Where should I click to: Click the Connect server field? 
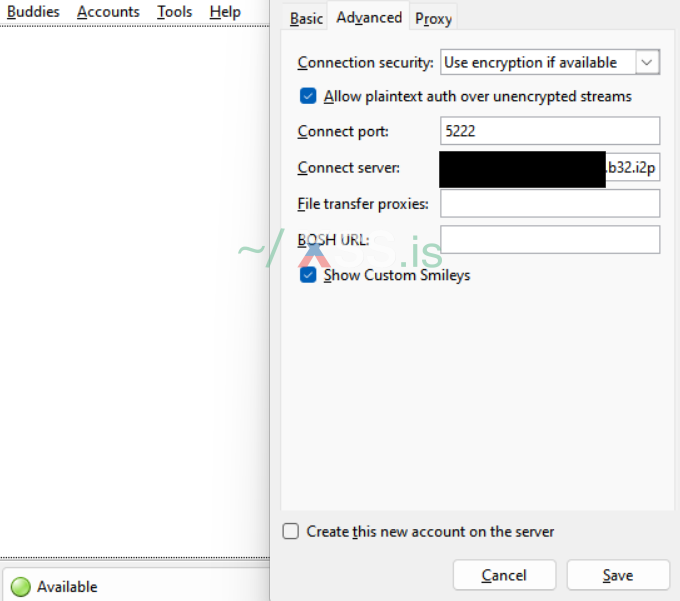coord(550,167)
